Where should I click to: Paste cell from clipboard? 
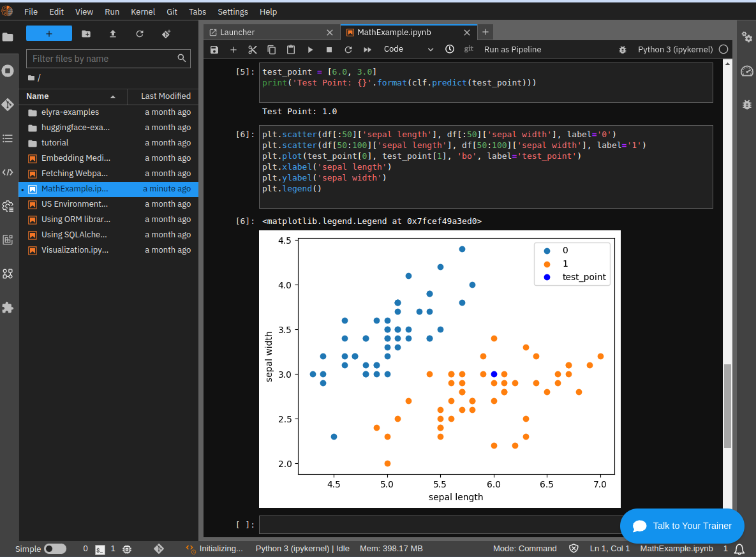[x=291, y=50]
